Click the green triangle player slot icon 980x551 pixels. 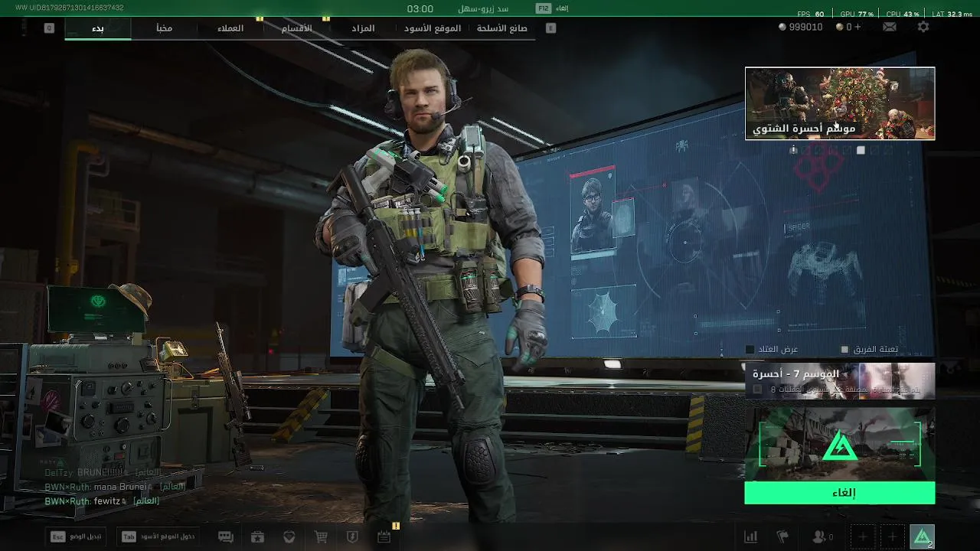pyautogui.click(x=922, y=537)
